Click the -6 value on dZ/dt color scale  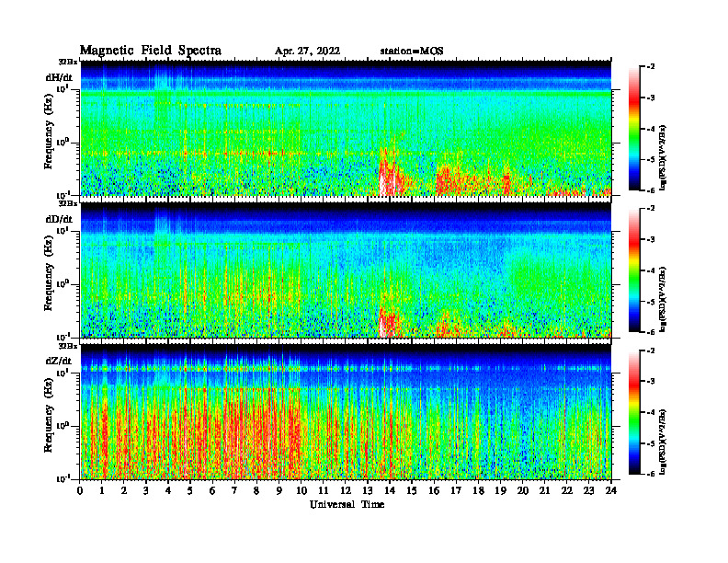tap(651, 474)
